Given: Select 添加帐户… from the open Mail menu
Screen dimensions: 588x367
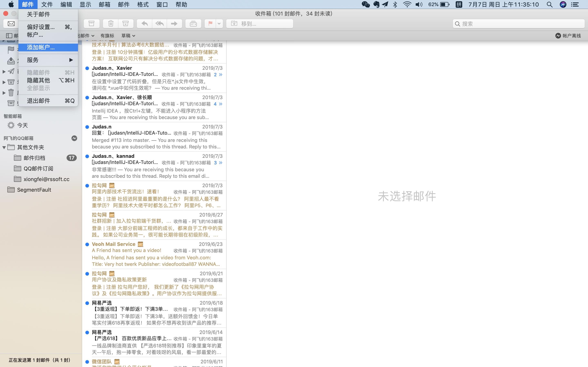Looking at the screenshot, I should [x=40, y=47].
